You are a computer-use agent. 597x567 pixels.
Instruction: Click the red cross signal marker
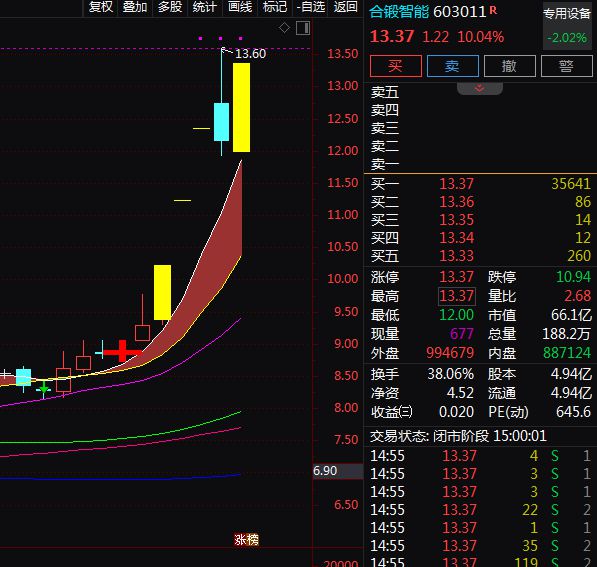click(x=122, y=351)
